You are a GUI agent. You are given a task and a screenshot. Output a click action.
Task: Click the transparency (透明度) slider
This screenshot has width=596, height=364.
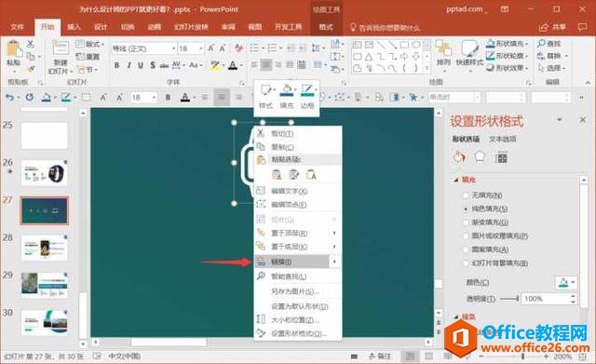(509, 299)
